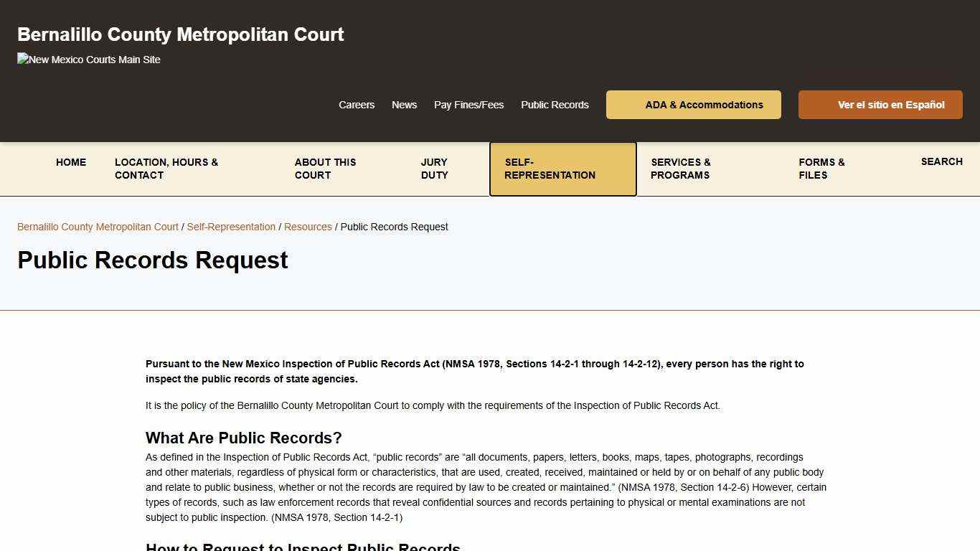Navigate to the HOME menu item

71,162
